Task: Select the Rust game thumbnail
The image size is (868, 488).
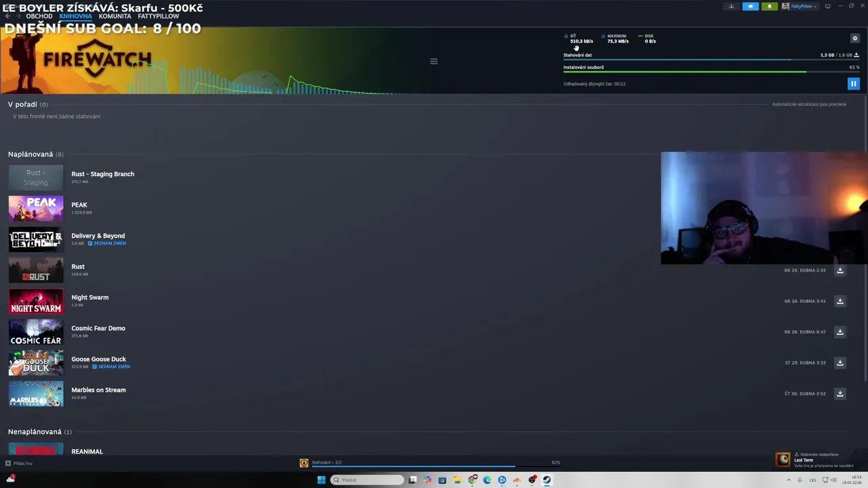Action: point(36,270)
